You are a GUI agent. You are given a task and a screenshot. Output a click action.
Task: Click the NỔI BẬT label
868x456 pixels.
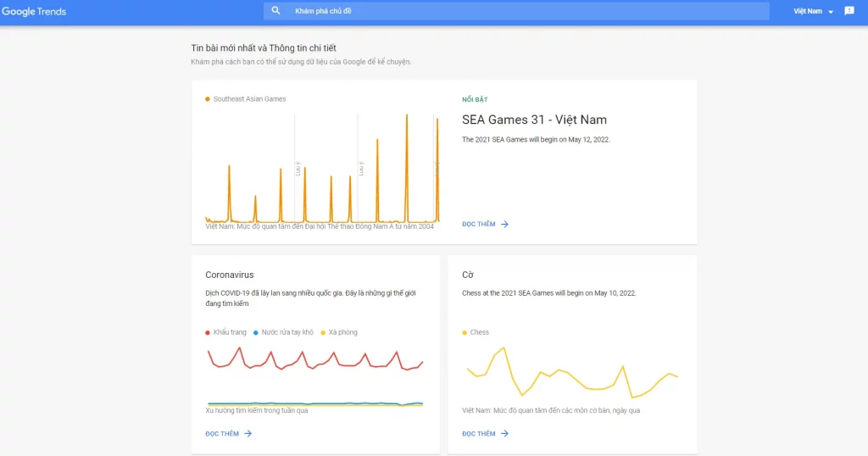pyautogui.click(x=475, y=100)
